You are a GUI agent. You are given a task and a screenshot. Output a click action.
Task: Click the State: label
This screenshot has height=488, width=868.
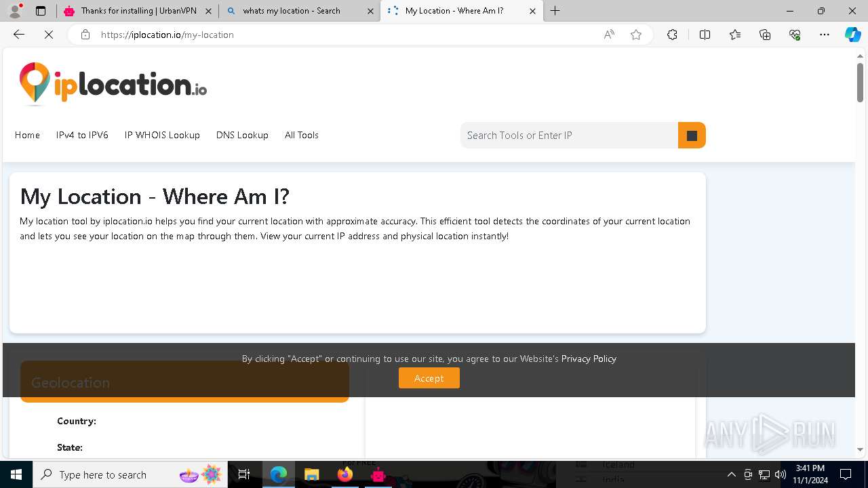(x=70, y=447)
